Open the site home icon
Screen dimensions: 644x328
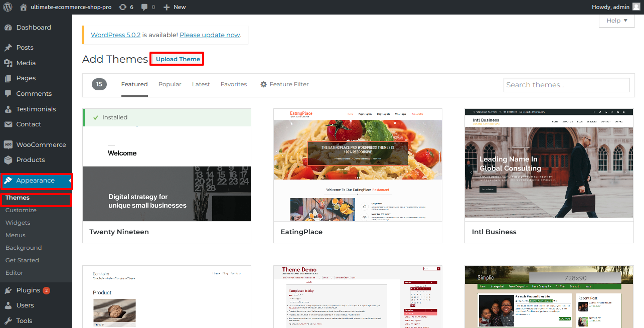pyautogui.click(x=24, y=7)
